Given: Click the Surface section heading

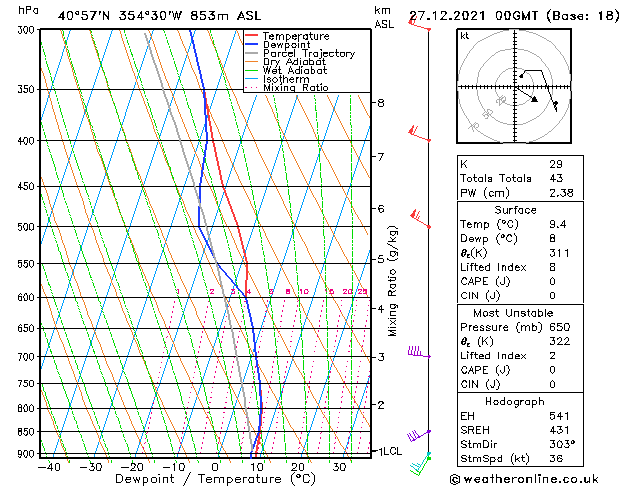Looking at the screenshot, I should click(x=515, y=210).
